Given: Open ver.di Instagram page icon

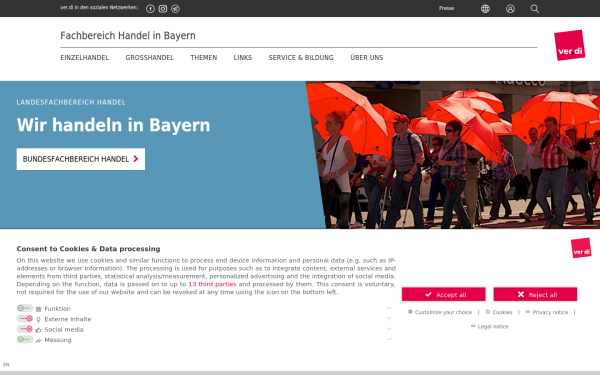Looking at the screenshot, I should click(163, 9).
